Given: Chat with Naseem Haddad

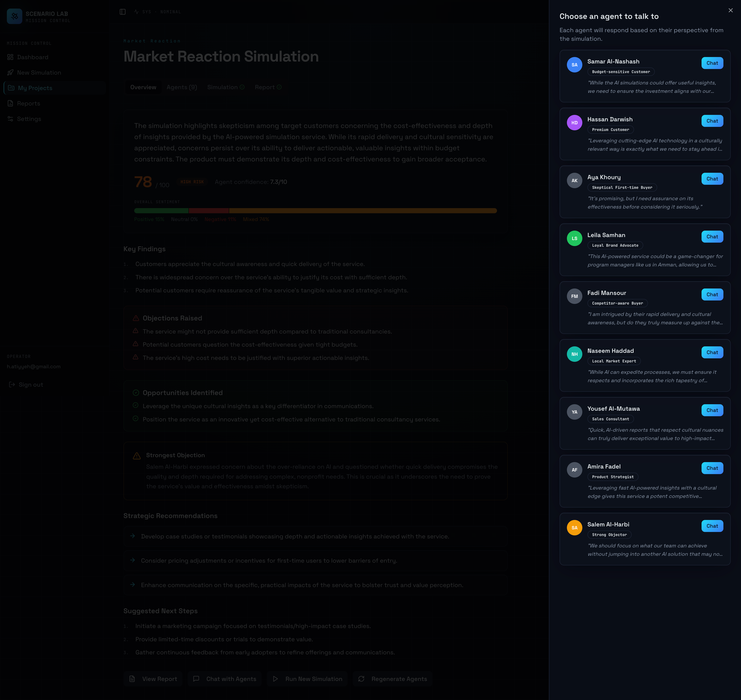Looking at the screenshot, I should pos(712,352).
